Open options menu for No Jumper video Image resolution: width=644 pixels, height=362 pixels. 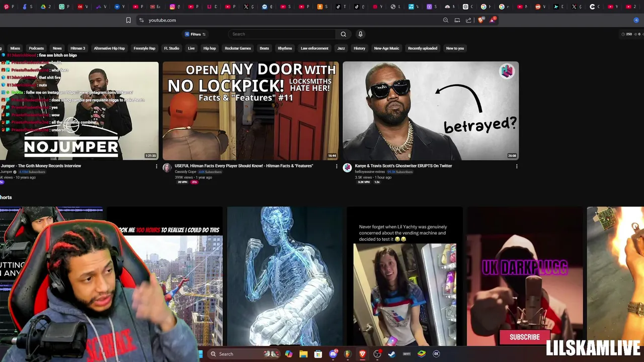coord(156,166)
